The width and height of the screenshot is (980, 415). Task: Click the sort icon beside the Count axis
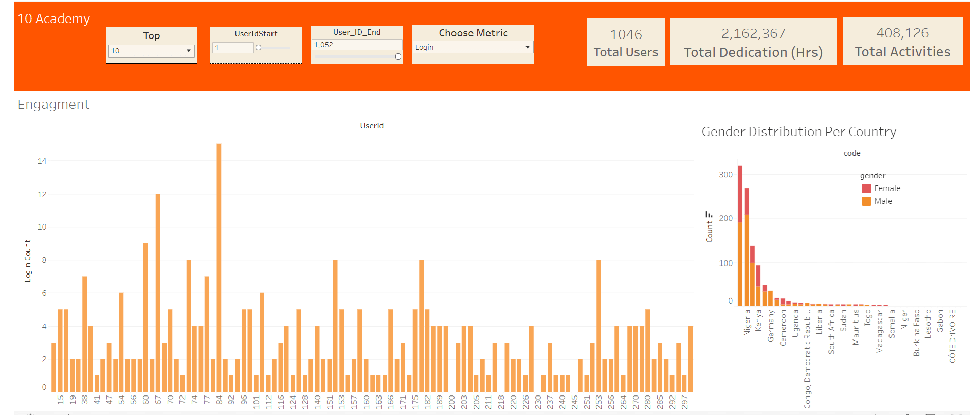[709, 214]
